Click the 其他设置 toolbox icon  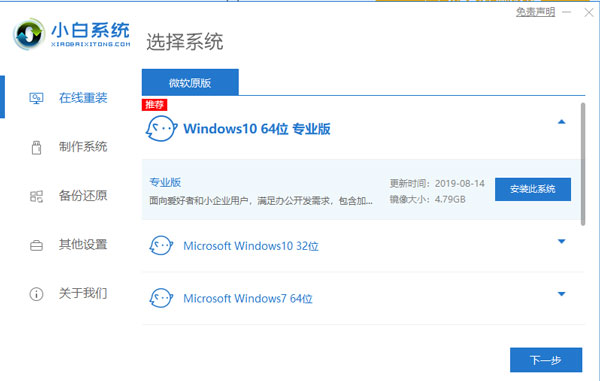coord(36,245)
